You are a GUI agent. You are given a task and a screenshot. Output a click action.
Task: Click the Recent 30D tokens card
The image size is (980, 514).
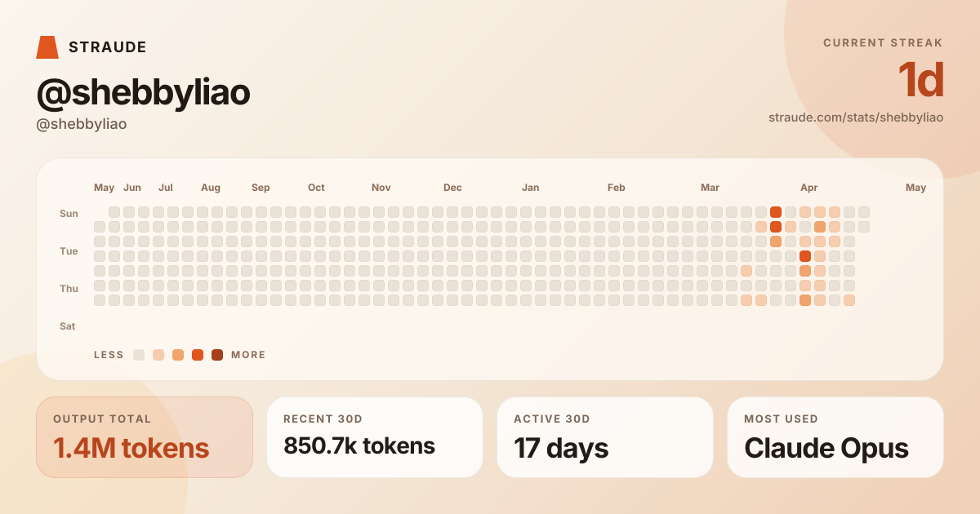tap(375, 437)
